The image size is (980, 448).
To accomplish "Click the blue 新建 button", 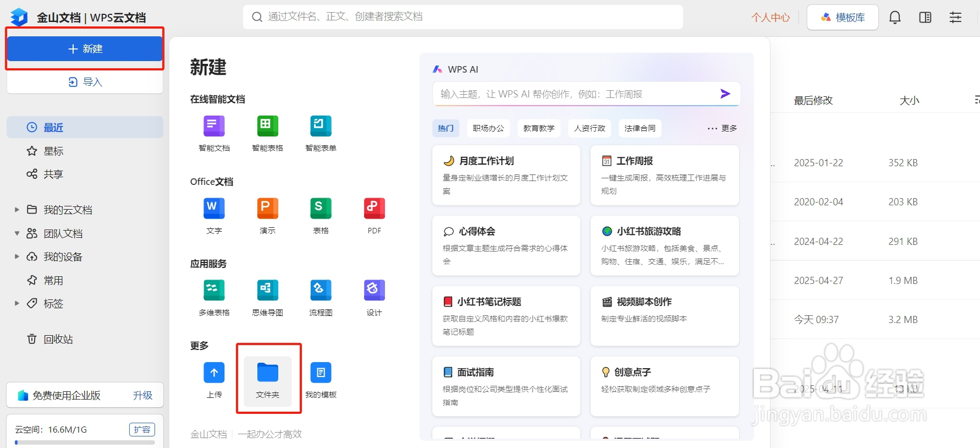I will click(x=85, y=49).
